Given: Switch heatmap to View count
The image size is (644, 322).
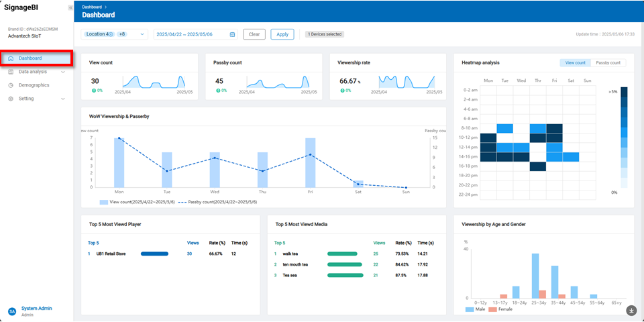Looking at the screenshot, I should pyautogui.click(x=575, y=62).
